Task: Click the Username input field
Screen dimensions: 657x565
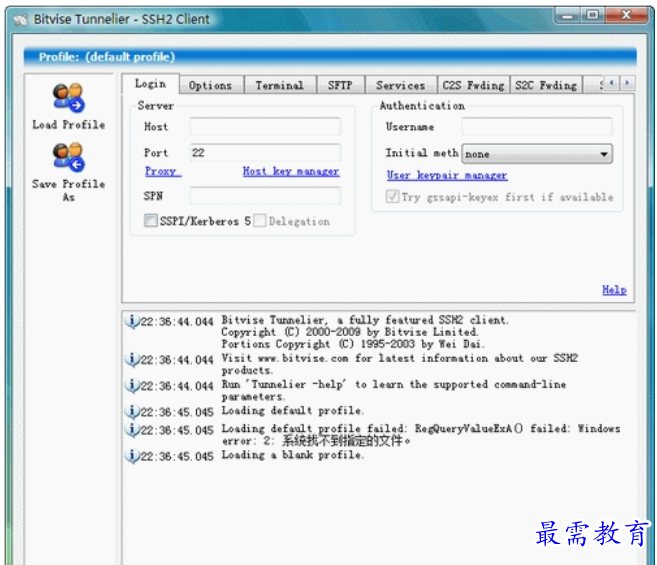Action: (537, 127)
